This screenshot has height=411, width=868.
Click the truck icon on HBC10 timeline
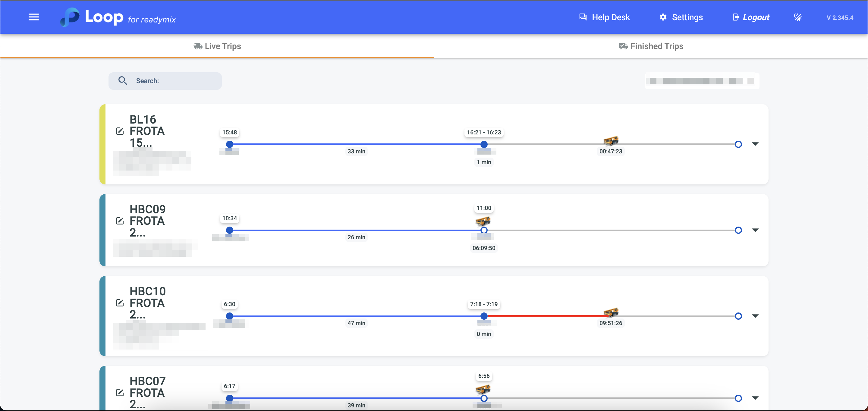tap(611, 312)
